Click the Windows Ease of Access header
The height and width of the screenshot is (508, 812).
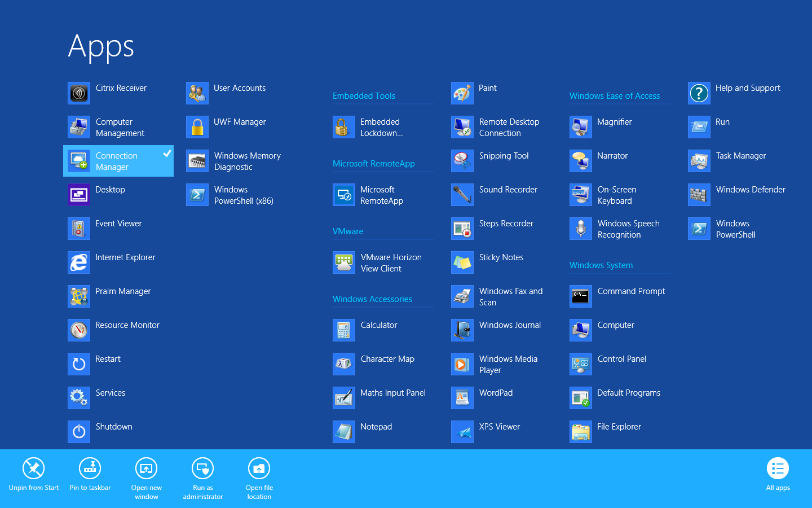click(x=615, y=96)
